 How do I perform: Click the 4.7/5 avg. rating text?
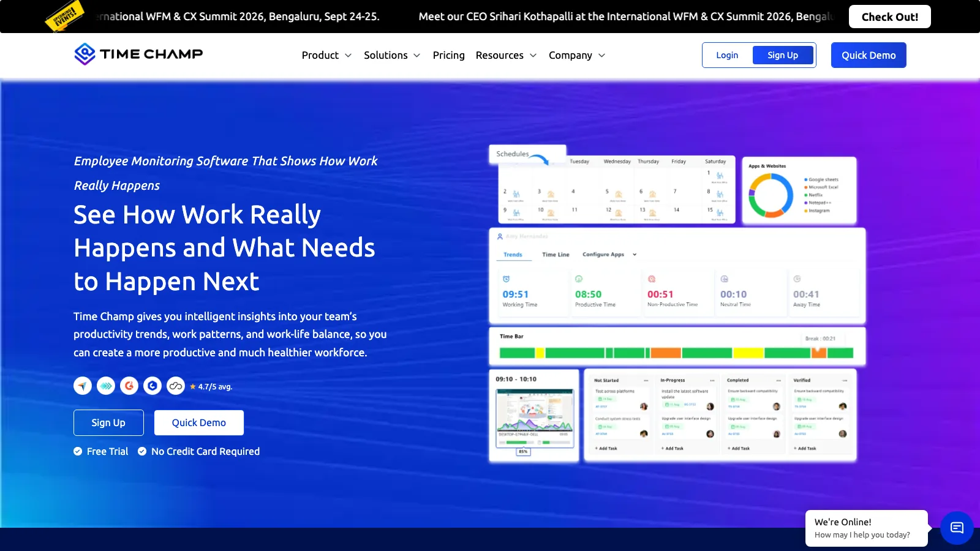215,387
